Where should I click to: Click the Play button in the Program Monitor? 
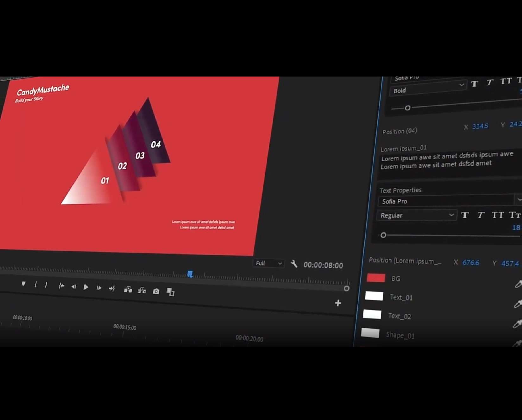86,287
